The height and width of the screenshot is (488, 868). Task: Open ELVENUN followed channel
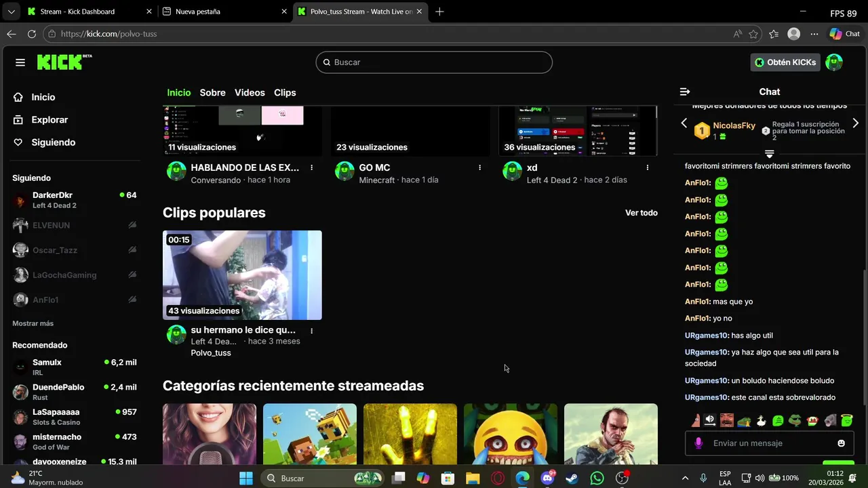pos(75,225)
